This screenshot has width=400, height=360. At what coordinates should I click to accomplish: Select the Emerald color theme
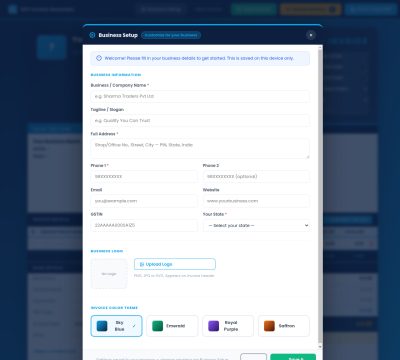click(x=172, y=326)
